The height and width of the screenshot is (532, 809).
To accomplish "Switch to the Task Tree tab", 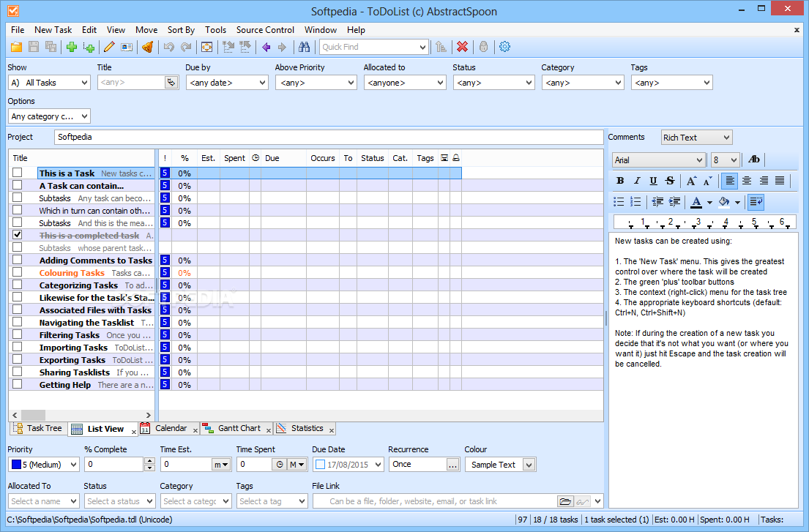I will [x=38, y=428].
